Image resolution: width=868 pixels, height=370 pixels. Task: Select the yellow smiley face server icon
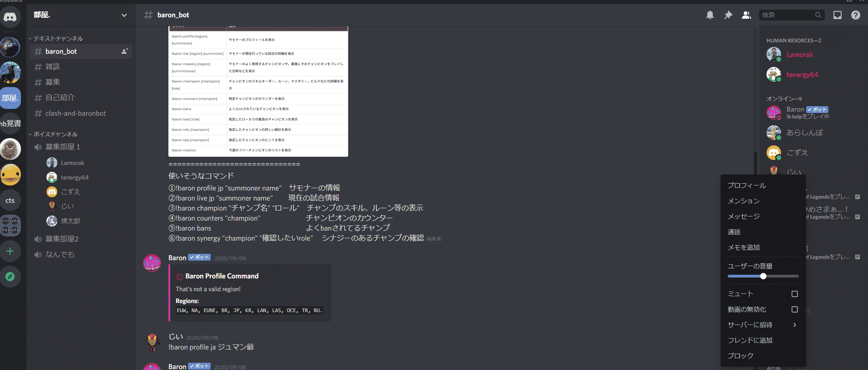(10, 175)
